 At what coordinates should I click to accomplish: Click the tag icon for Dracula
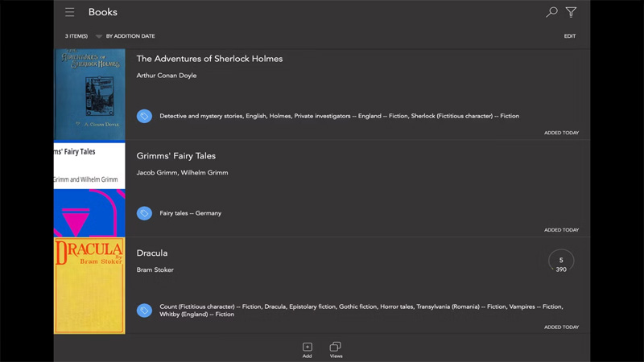[144, 310]
